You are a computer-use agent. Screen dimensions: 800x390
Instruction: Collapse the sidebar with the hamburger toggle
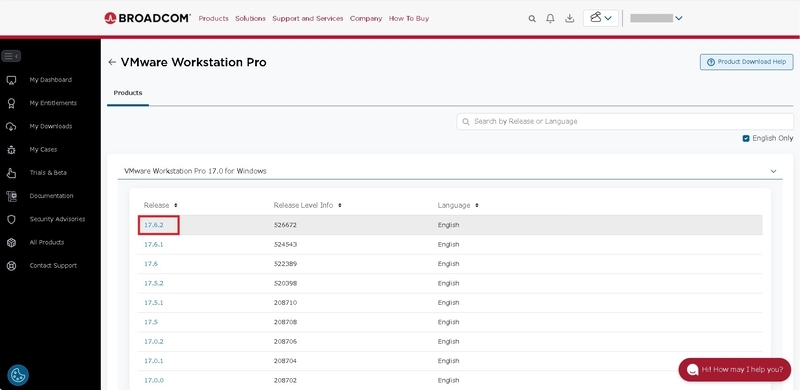(x=11, y=56)
